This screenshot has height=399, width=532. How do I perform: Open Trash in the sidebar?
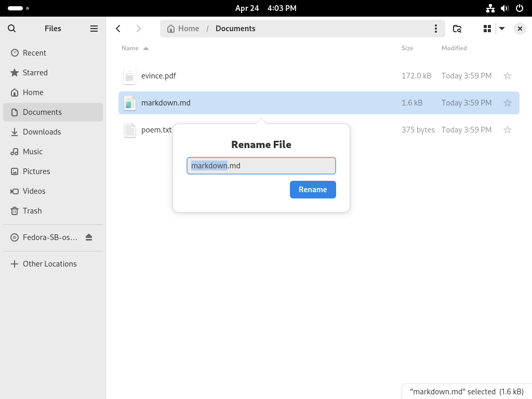53,211
